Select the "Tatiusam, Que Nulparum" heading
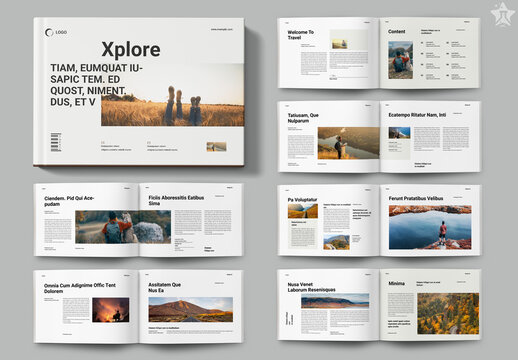518x360 pixels. click(303, 118)
